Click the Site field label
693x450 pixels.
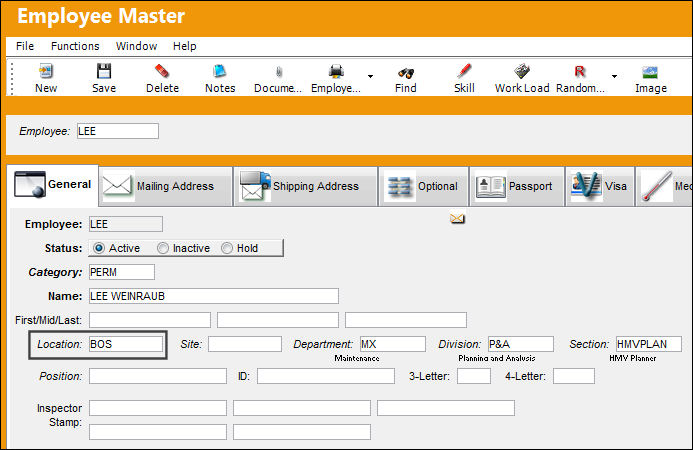(191, 344)
